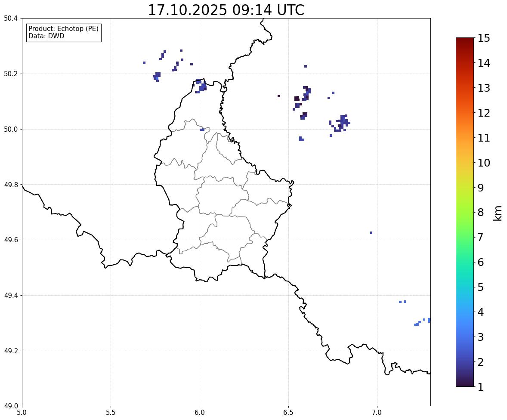Click the colorbar tick label 15
The image size is (507, 420).
click(484, 38)
